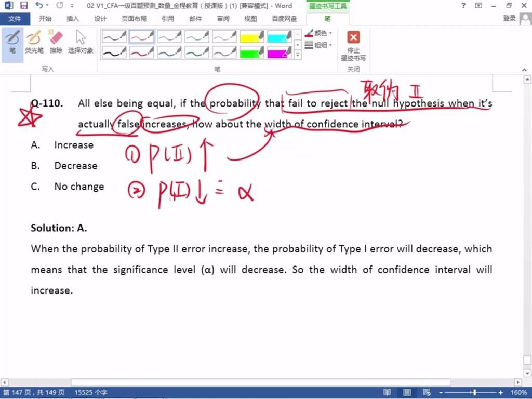The image size is (532, 399).
Task: Click horizontal scrollbar right arrow
Action: click(x=518, y=382)
